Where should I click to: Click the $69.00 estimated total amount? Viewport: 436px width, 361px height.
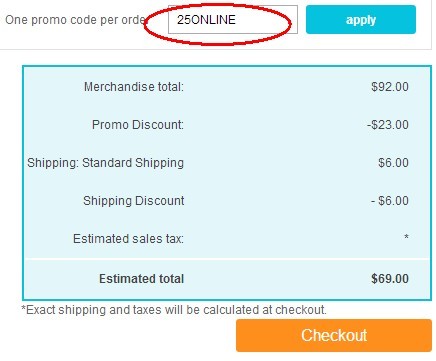coord(390,279)
